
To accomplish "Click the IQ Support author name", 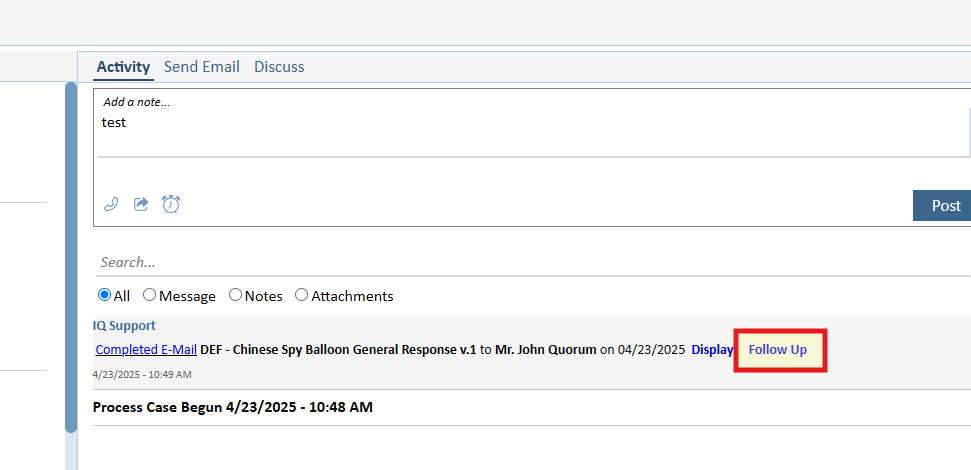I will [x=124, y=326].
